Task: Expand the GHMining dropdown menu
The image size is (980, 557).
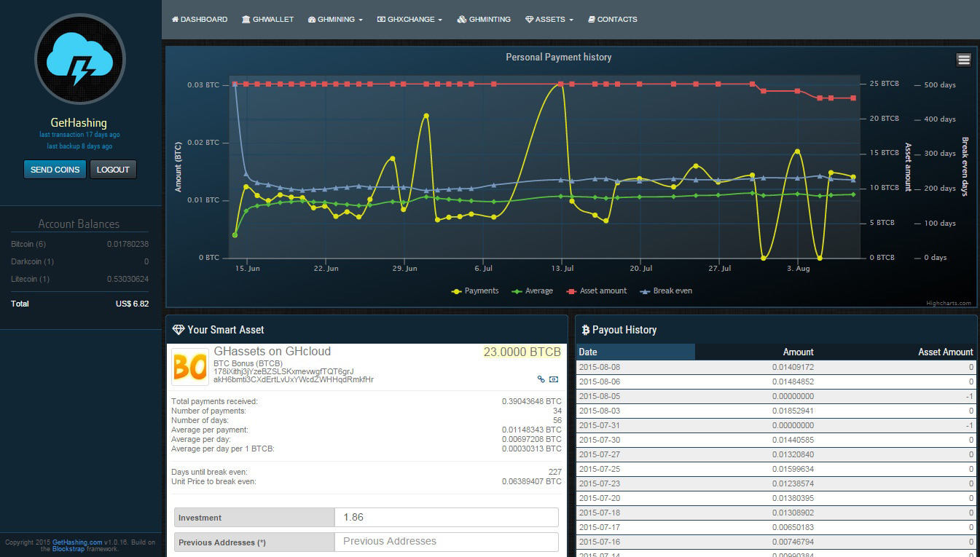Action: [335, 20]
